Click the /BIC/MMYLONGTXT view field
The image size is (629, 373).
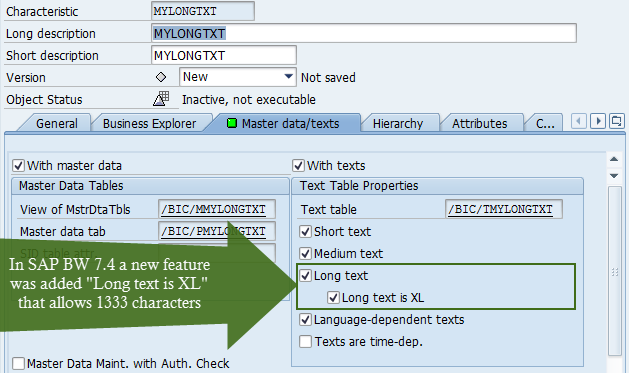pos(217,209)
